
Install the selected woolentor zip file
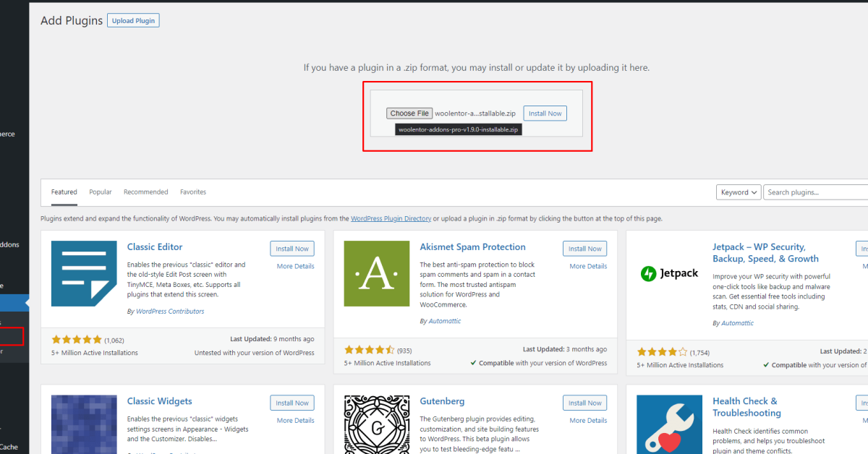545,113
